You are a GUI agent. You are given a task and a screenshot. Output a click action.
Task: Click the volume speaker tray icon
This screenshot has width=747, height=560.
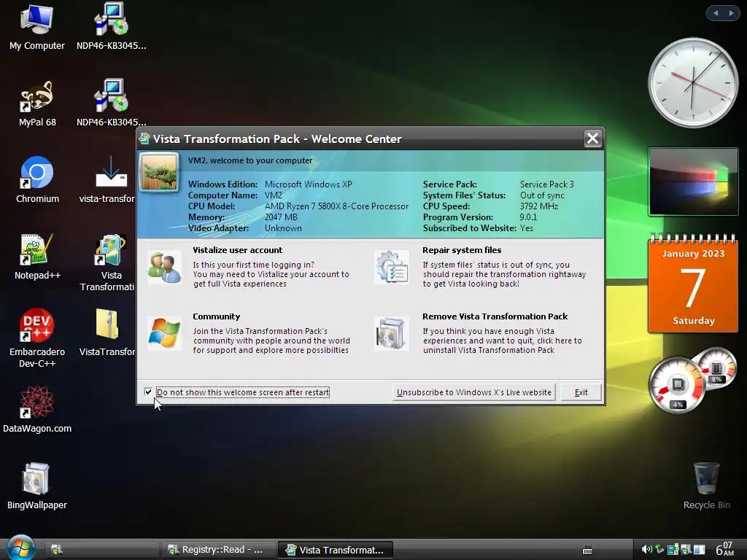tap(646, 549)
